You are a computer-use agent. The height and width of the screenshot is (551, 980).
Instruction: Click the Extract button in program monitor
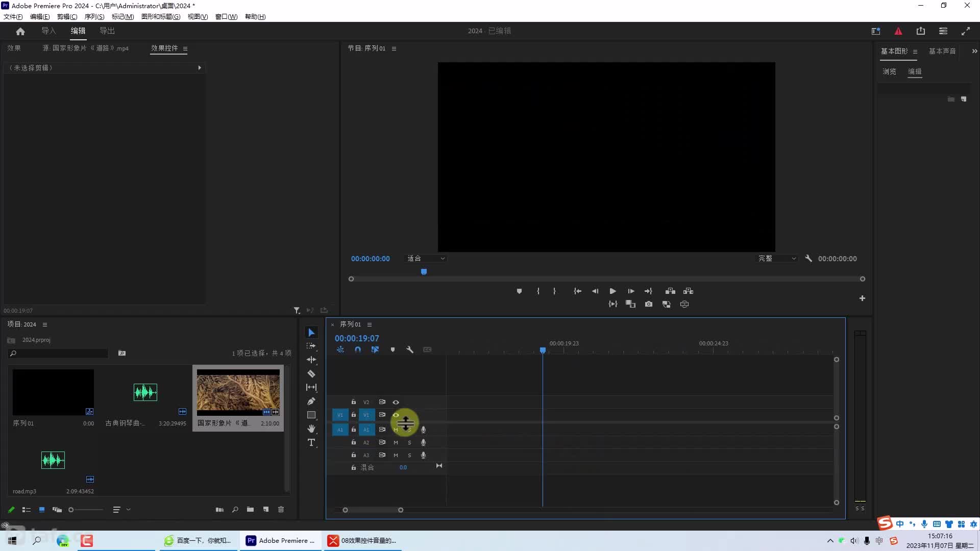coord(688,291)
